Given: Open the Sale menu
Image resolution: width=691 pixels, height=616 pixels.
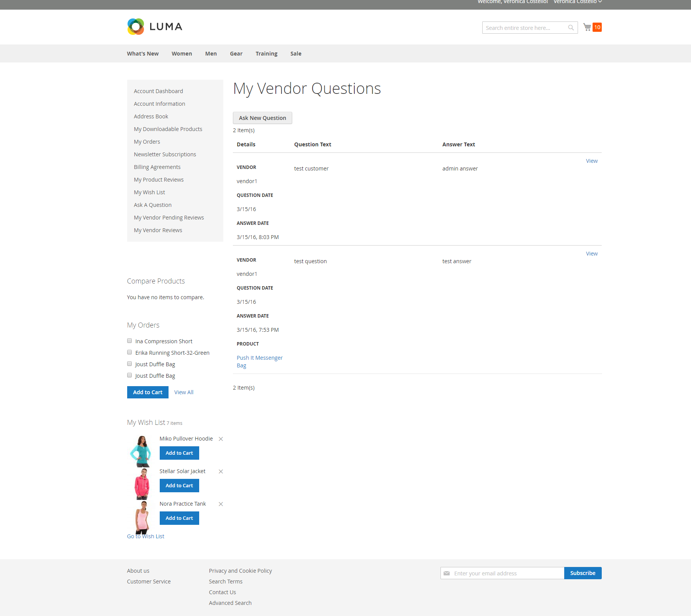Looking at the screenshot, I should (296, 54).
